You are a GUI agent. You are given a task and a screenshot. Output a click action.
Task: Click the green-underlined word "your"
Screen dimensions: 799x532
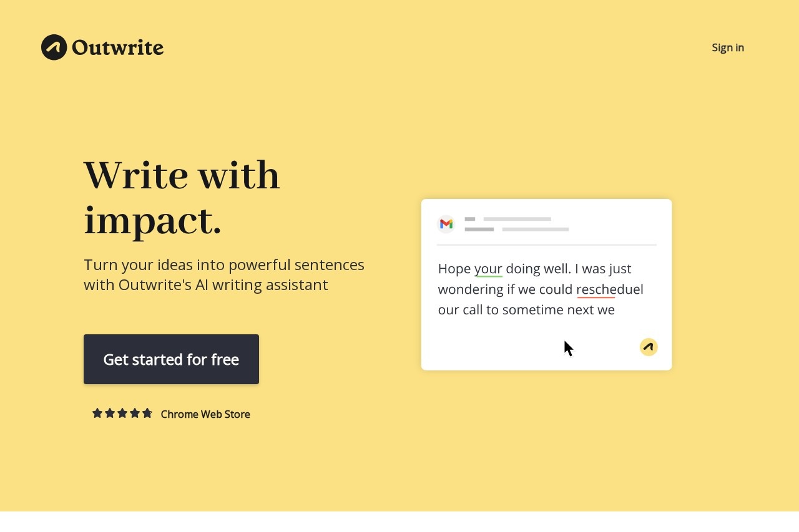click(x=488, y=269)
